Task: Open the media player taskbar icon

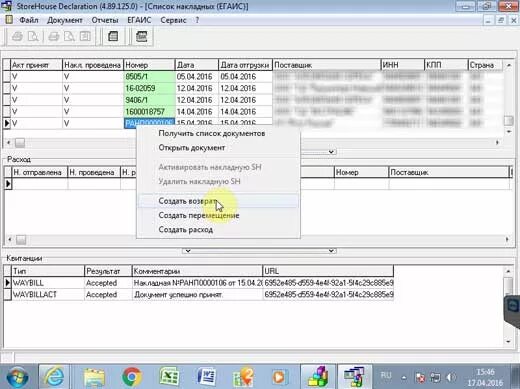Action: [x=279, y=377]
